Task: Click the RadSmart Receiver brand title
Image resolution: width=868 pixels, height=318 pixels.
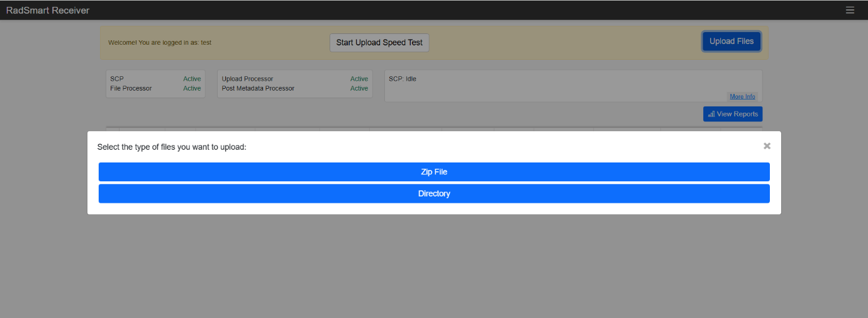Action: tap(48, 10)
